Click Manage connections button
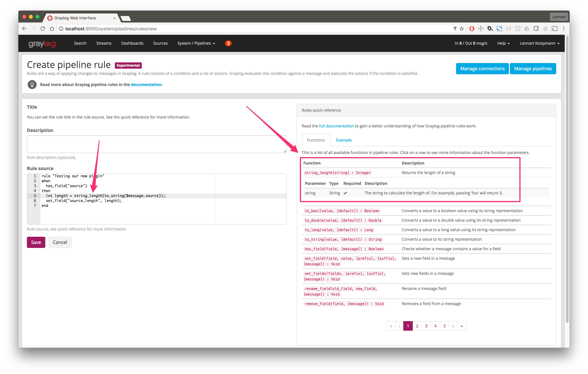The height and width of the screenshot is (374, 588). click(482, 69)
